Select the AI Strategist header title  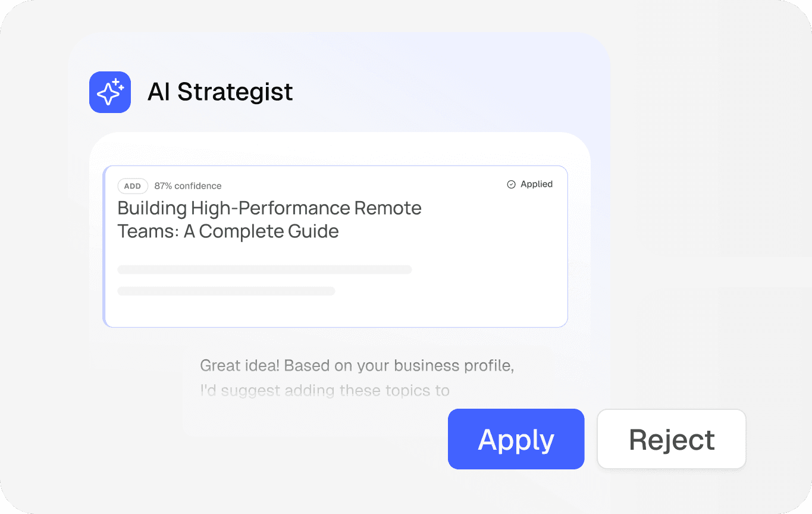coord(220,92)
